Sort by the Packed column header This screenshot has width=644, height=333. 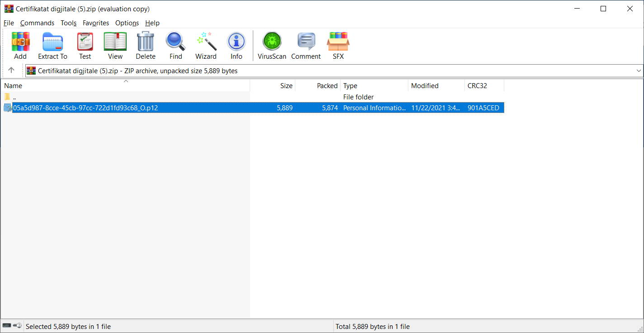click(x=318, y=85)
